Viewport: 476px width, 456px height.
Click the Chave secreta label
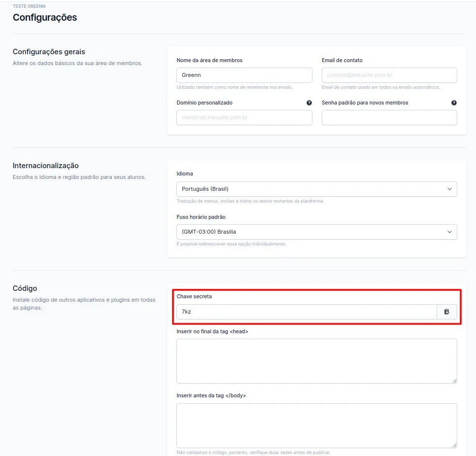tap(194, 296)
